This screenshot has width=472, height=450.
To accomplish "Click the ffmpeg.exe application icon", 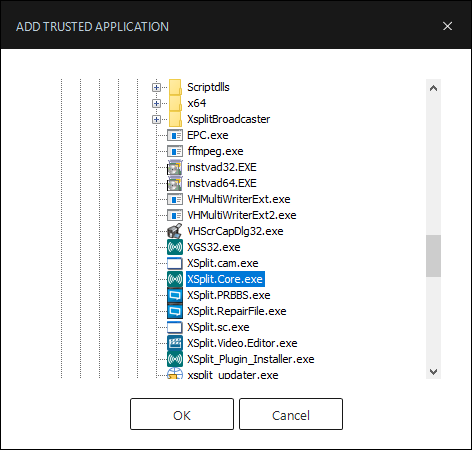I will 175,151.
